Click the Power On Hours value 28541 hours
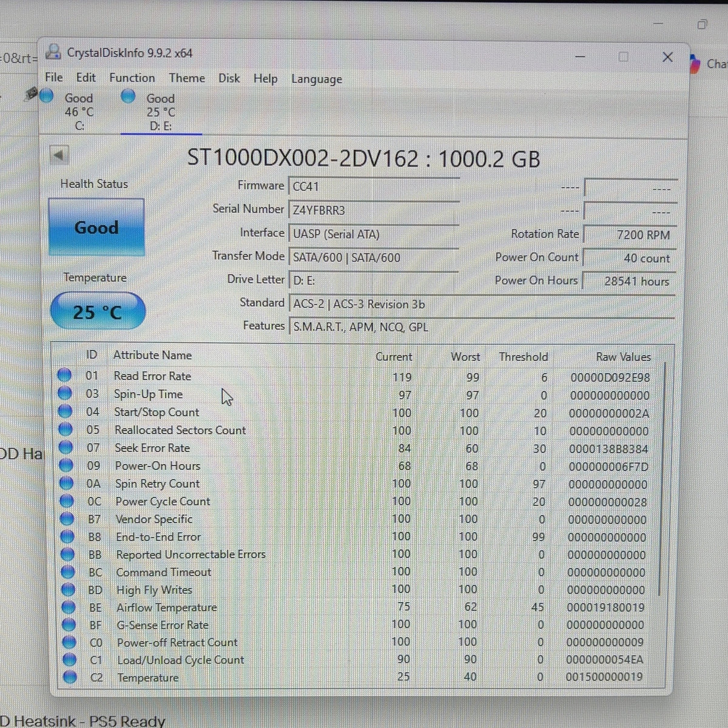Screen dimensions: 728x728 [630, 281]
